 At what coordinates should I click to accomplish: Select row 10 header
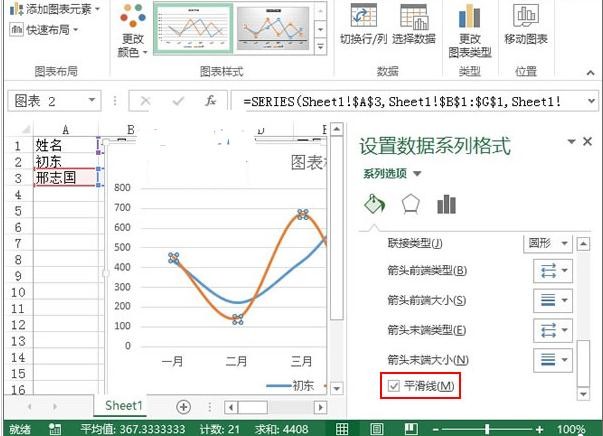pos(18,292)
